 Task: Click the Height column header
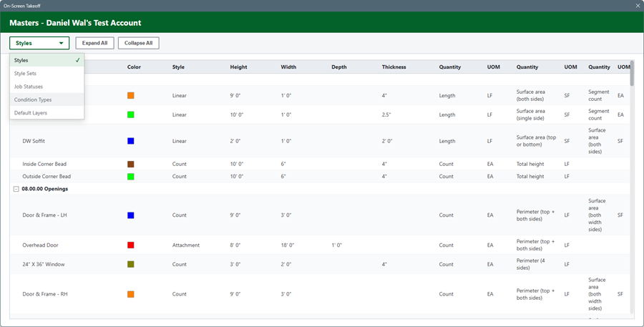click(x=238, y=67)
